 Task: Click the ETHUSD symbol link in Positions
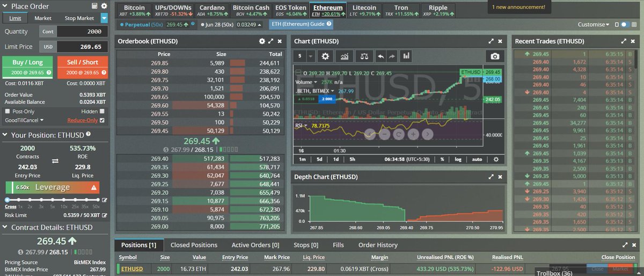(x=132, y=268)
